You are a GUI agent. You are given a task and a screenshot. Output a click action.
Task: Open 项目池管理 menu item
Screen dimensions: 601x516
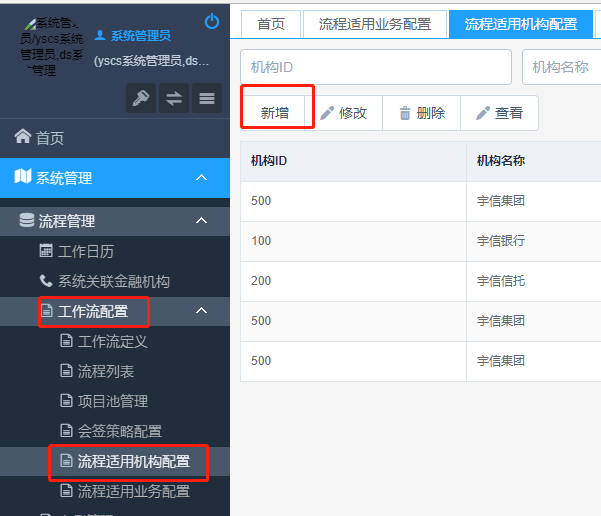pyautogui.click(x=115, y=401)
